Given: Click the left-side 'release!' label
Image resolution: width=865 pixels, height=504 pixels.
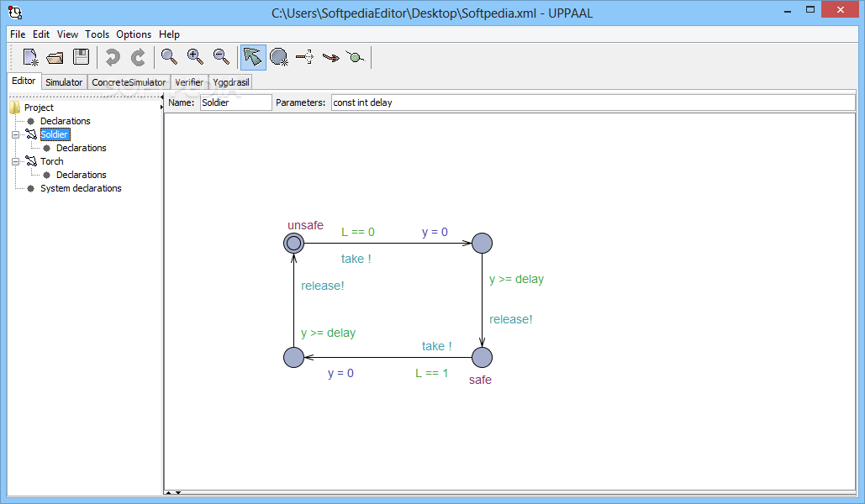Looking at the screenshot, I should pos(322,286).
